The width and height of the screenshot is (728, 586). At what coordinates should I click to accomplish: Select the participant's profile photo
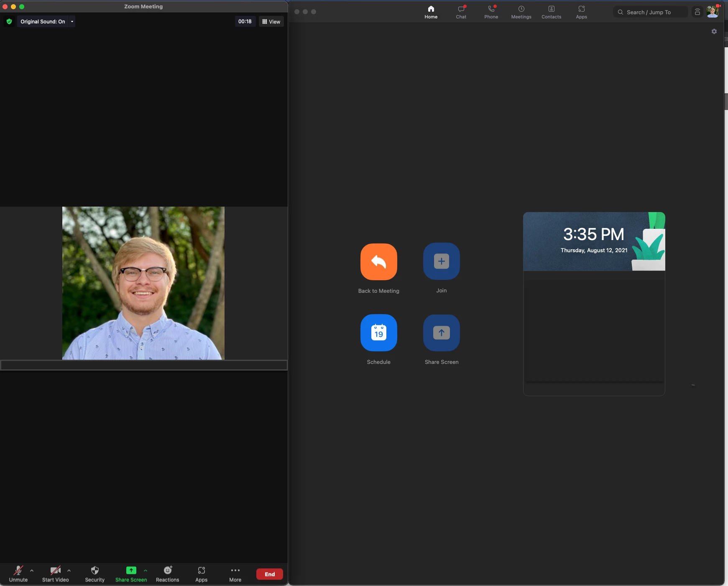pyautogui.click(x=143, y=283)
